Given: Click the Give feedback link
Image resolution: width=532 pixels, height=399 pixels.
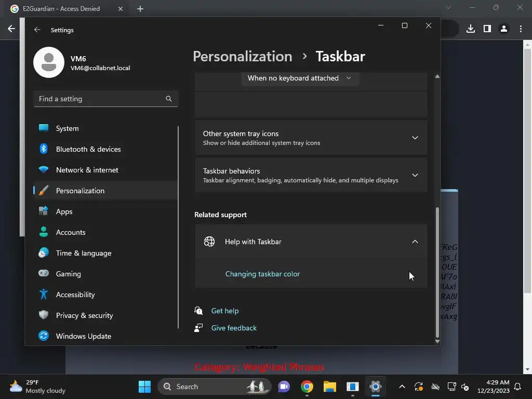Looking at the screenshot, I should coord(234,328).
